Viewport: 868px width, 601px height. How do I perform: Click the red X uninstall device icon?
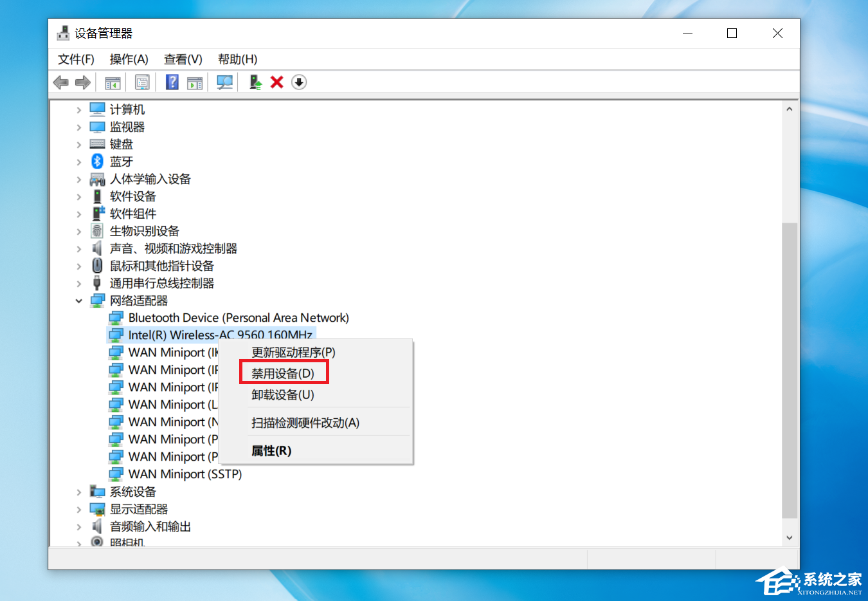pyautogui.click(x=277, y=82)
